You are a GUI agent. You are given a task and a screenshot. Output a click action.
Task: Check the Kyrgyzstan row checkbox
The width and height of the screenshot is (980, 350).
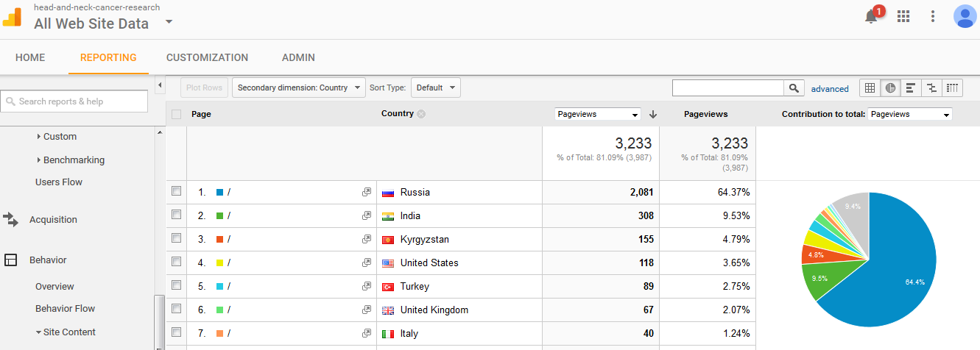(x=176, y=238)
